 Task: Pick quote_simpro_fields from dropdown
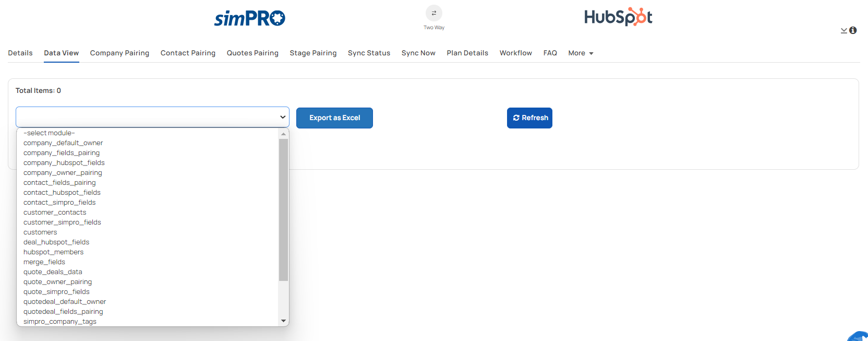(148, 292)
